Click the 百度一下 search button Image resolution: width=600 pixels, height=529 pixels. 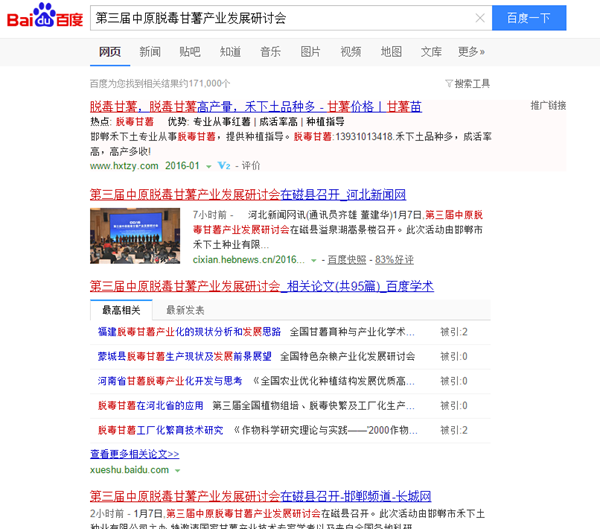coord(529,18)
